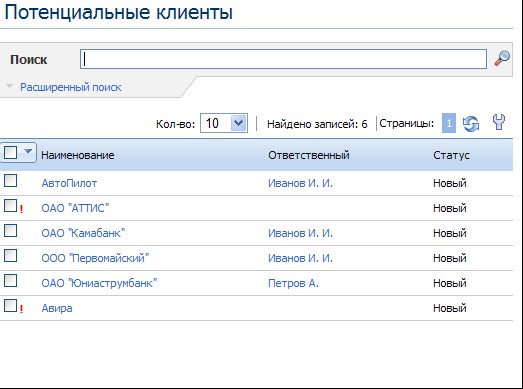Open the Кол-во records count dropdown
This screenshot has height=389, width=523.
(224, 123)
